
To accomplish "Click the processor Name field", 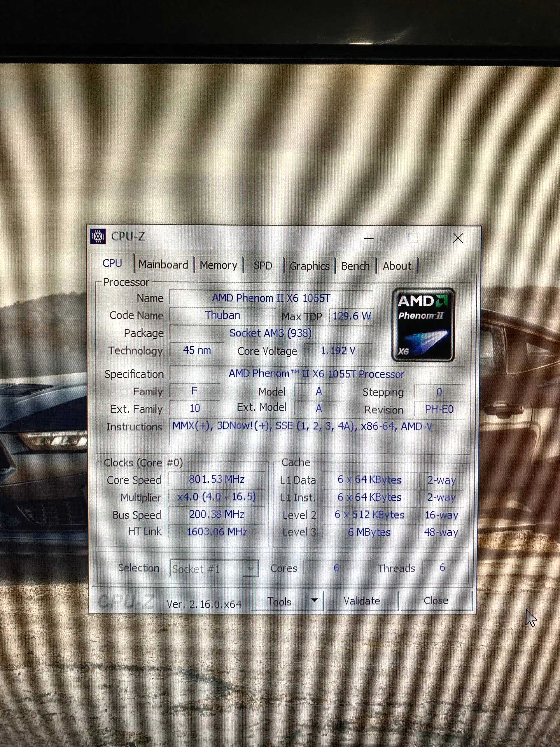I will [x=270, y=298].
